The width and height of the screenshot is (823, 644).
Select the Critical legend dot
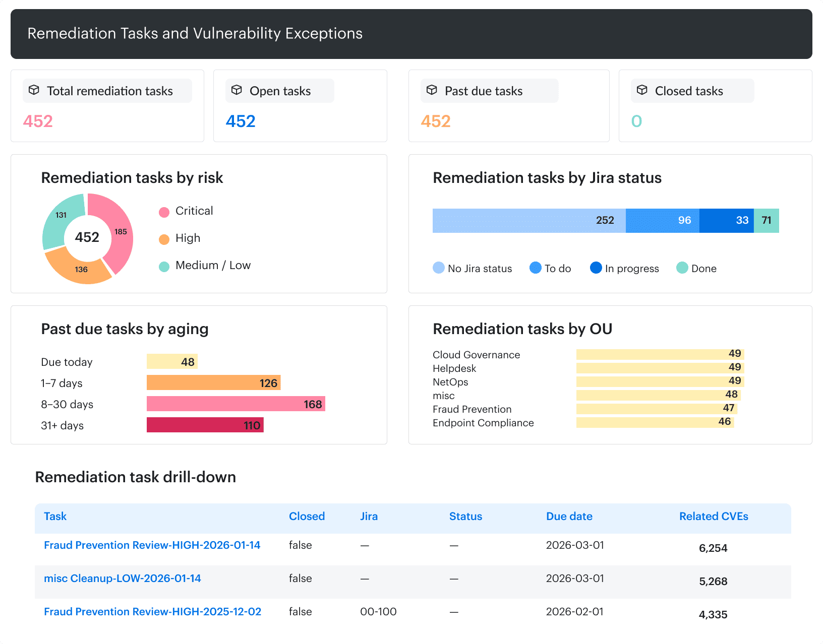164,212
